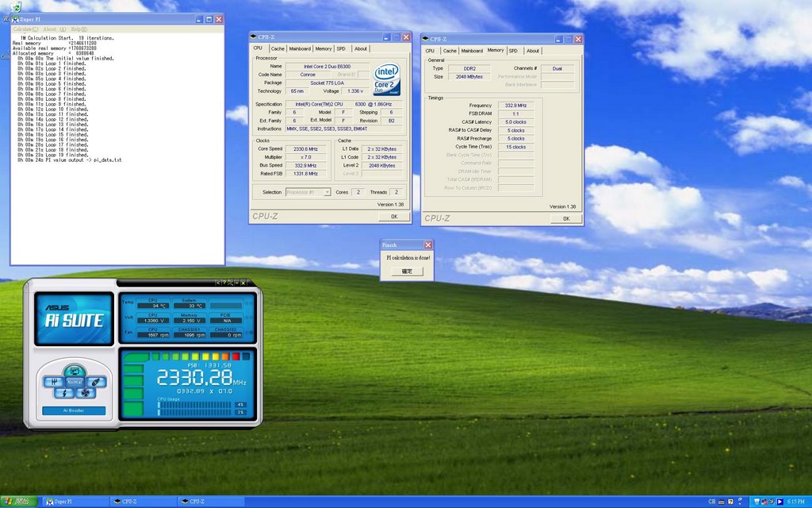Select the PI value output pi_data.txt line
This screenshot has width=812, height=508.
(70, 160)
